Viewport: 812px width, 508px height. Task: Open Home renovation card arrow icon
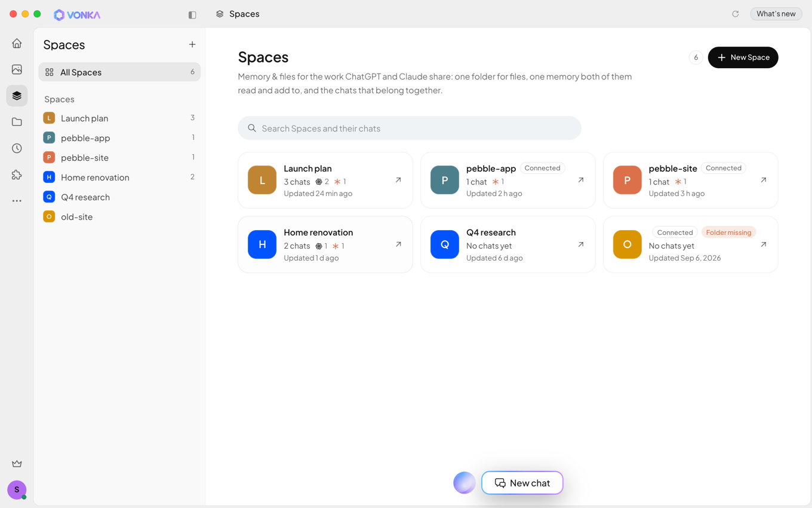click(x=398, y=244)
